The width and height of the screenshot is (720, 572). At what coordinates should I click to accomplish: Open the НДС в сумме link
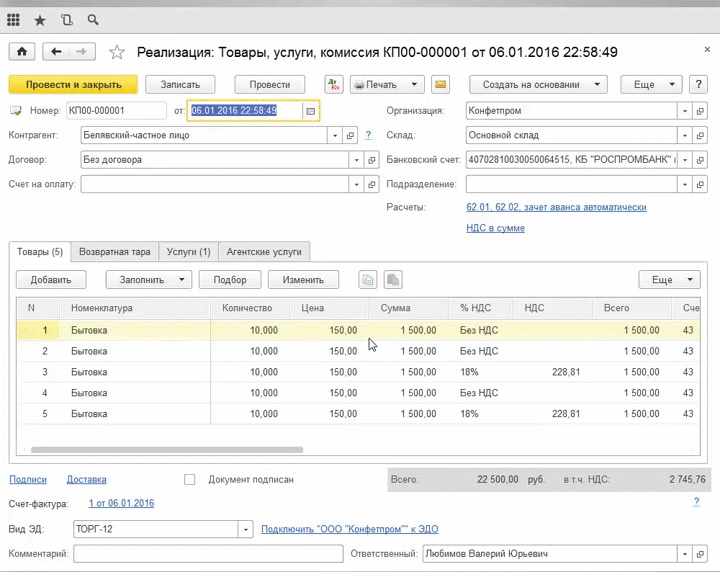495,228
